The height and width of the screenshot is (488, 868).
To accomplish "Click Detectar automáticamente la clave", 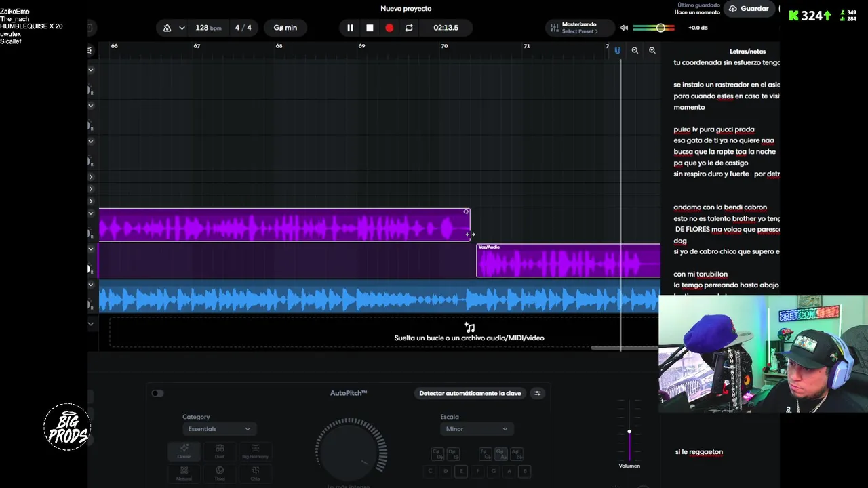I will pos(470,393).
